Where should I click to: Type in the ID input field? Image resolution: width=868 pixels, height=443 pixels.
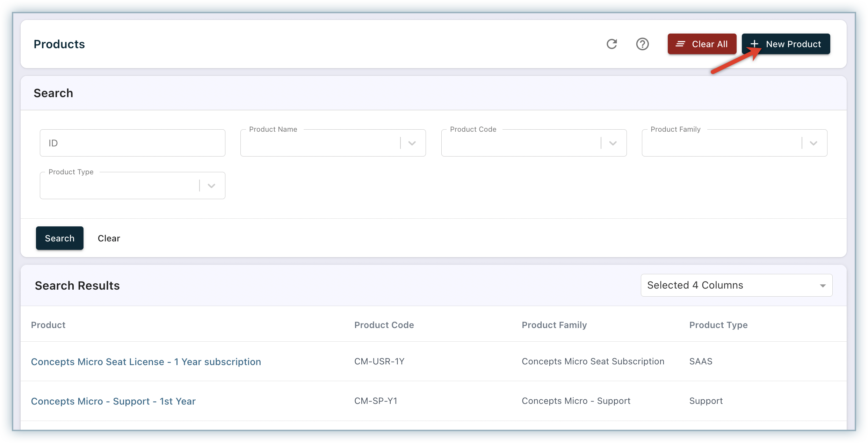[x=132, y=143]
